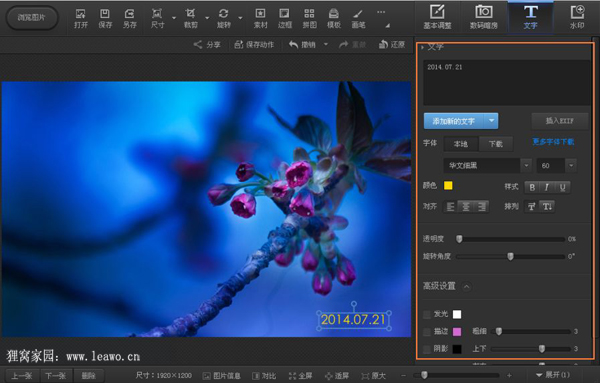Switch to 基本调整 tab

437,17
